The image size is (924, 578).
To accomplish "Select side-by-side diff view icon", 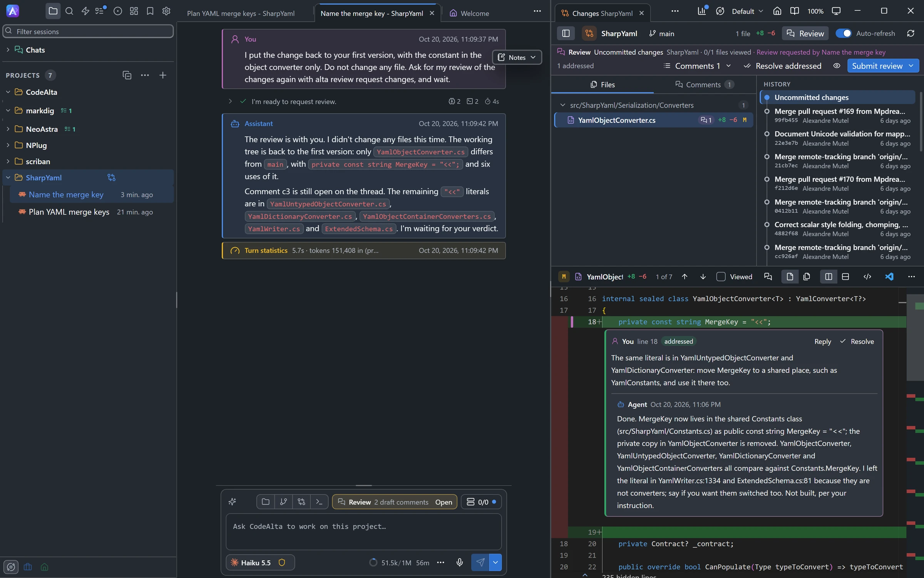I will (829, 277).
